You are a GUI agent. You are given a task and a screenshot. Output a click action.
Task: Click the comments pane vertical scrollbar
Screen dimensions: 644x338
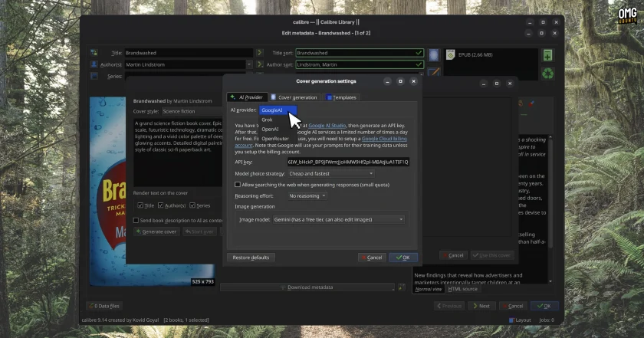(x=550, y=193)
